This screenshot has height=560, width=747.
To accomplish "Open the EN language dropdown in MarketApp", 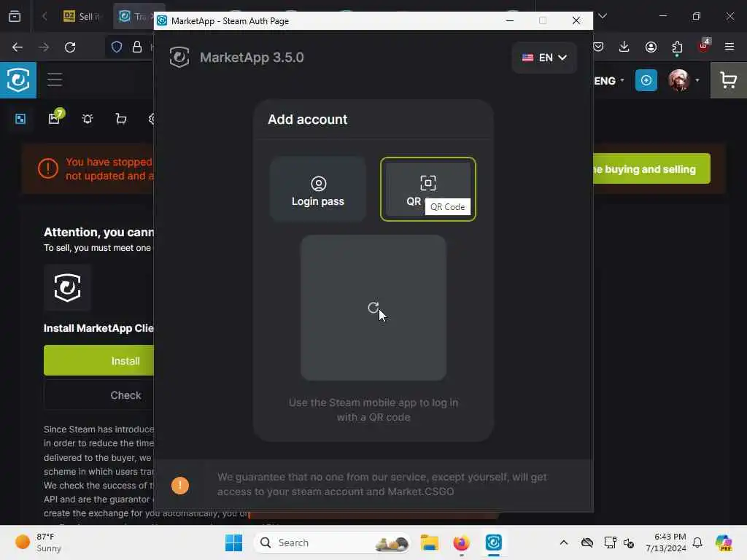I will click(544, 58).
